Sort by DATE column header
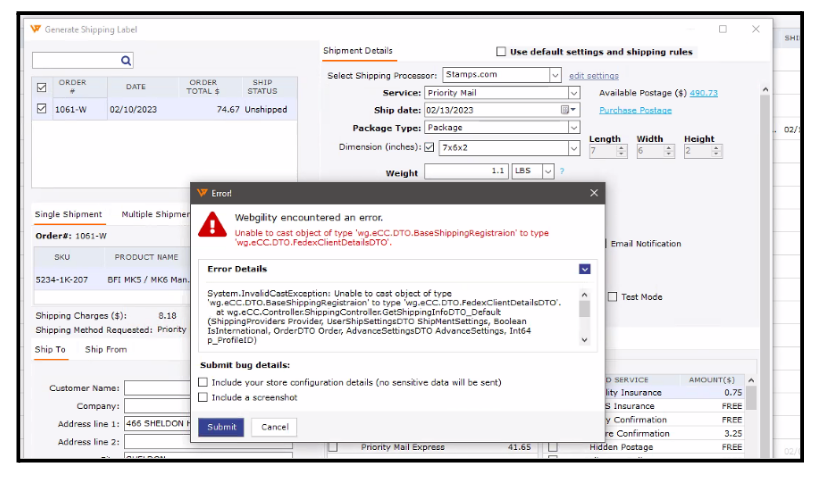Screen dimensions: 813x479 [136, 87]
